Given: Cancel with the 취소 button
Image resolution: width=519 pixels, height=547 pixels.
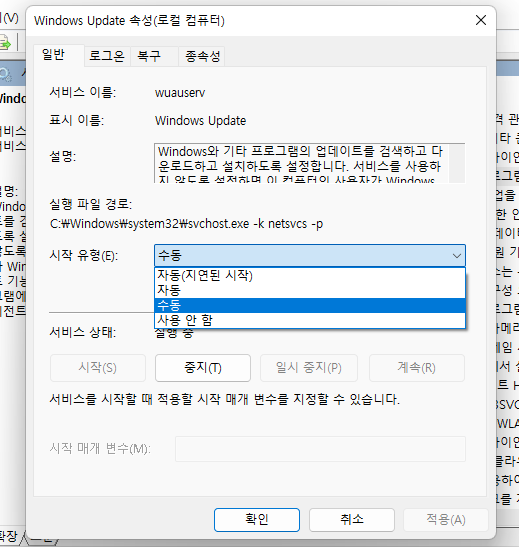Looking at the screenshot, I should pos(352,519).
